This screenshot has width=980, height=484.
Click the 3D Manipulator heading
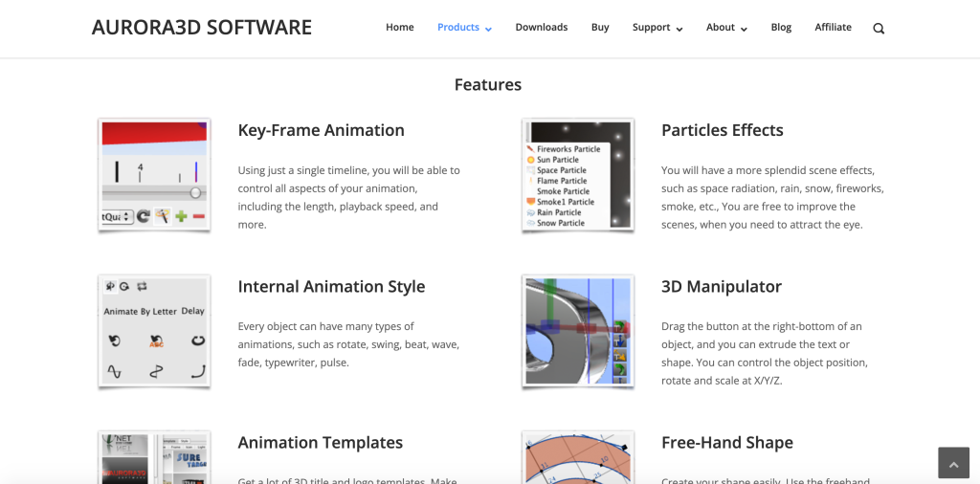point(721,286)
